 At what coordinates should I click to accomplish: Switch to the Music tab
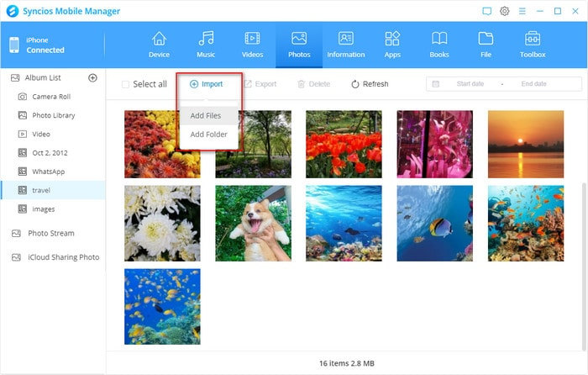click(206, 45)
